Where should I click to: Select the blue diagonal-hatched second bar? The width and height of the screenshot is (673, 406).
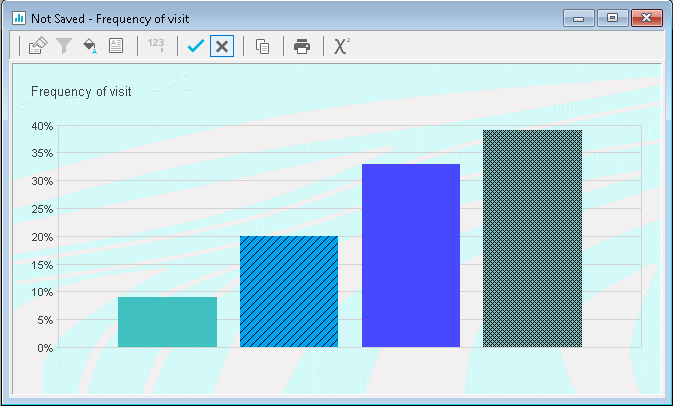pyautogui.click(x=289, y=291)
